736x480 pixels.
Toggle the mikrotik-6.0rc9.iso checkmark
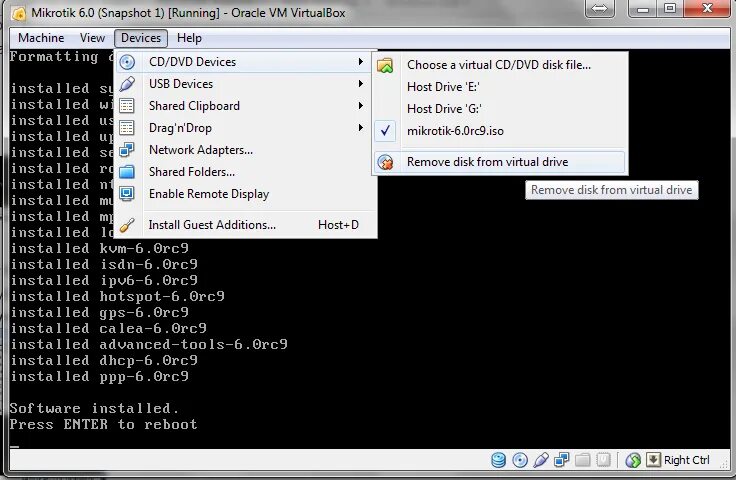point(385,131)
